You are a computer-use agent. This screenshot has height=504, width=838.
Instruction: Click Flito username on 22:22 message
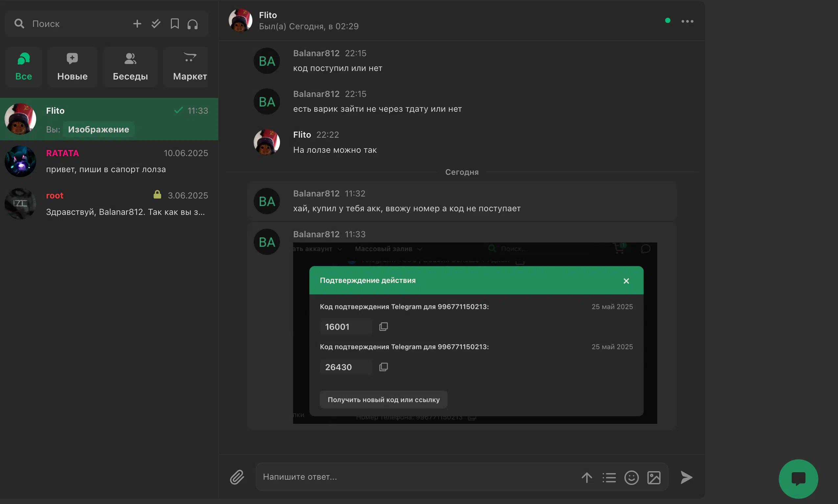[x=302, y=134]
